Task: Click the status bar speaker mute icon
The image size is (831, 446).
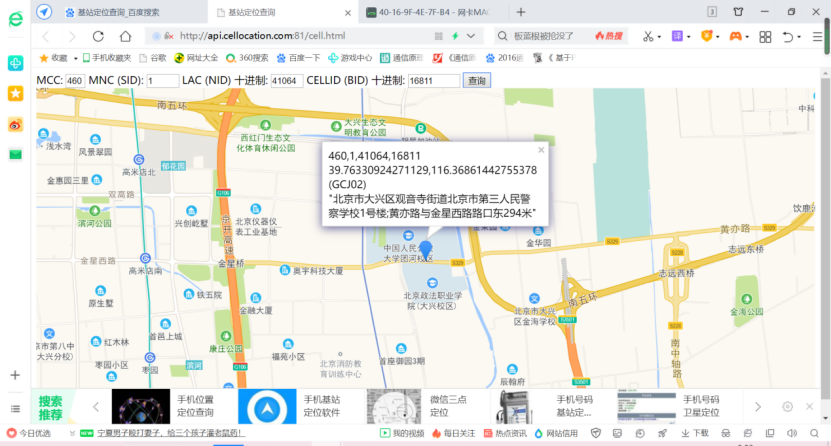Action: click(x=792, y=433)
